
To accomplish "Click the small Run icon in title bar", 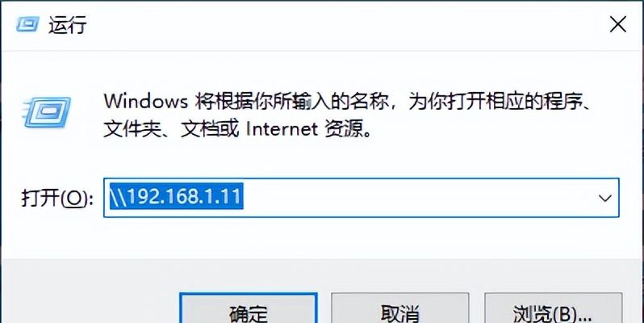I will point(27,24).
